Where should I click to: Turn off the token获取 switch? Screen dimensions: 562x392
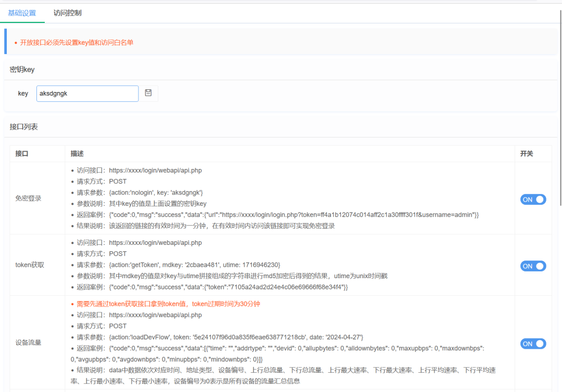click(533, 266)
